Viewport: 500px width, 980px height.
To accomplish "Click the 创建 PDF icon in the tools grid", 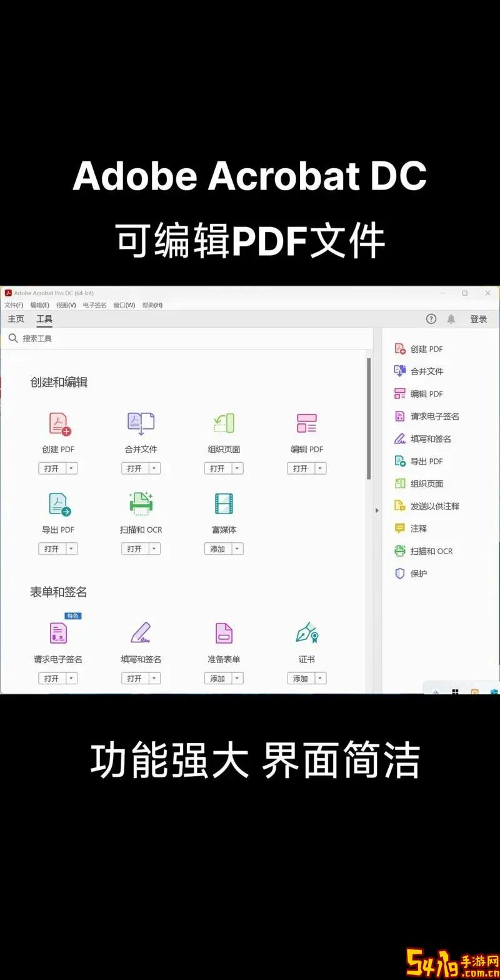I will 59,424.
